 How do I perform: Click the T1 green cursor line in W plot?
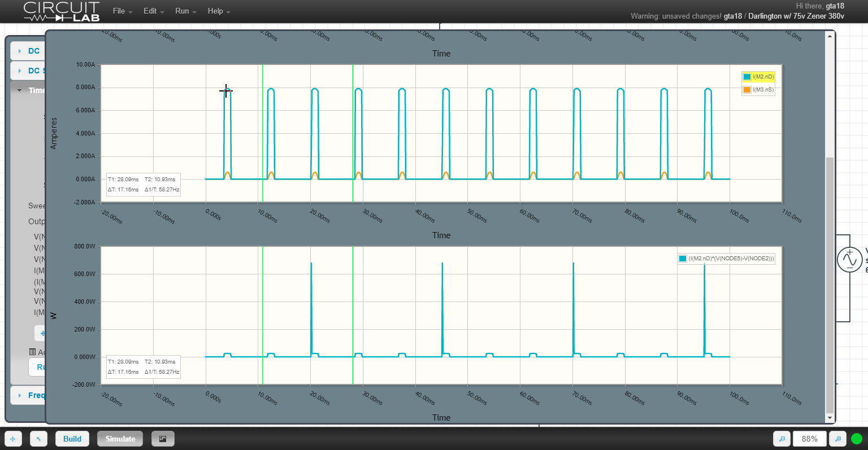[353, 315]
